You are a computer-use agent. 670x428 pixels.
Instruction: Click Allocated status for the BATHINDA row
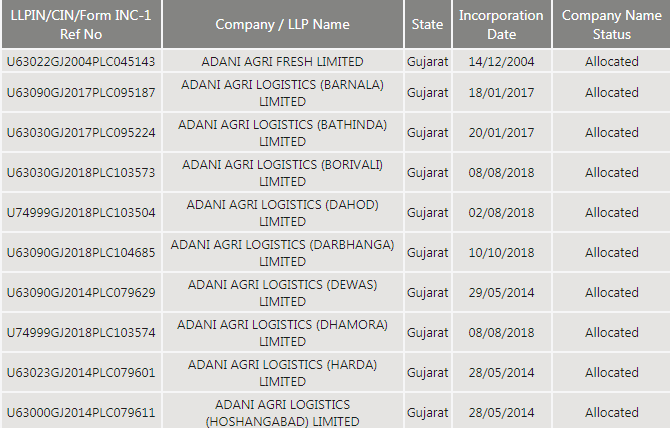click(x=611, y=133)
